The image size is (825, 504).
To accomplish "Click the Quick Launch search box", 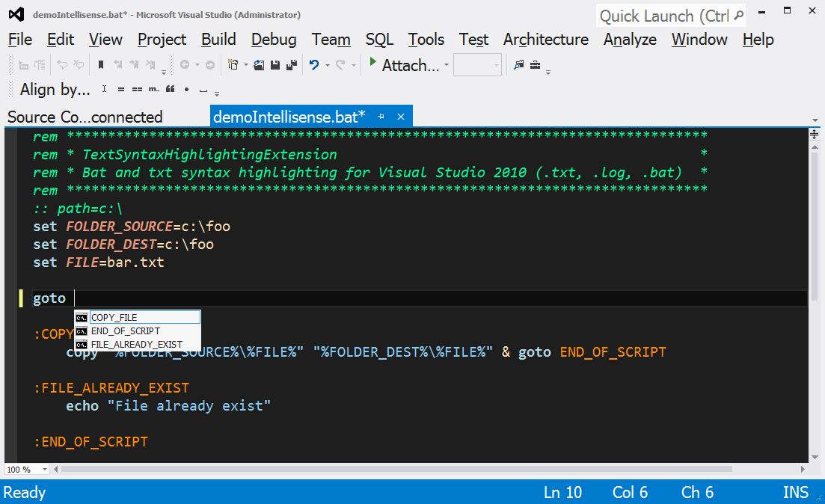I will pyautogui.click(x=666, y=15).
